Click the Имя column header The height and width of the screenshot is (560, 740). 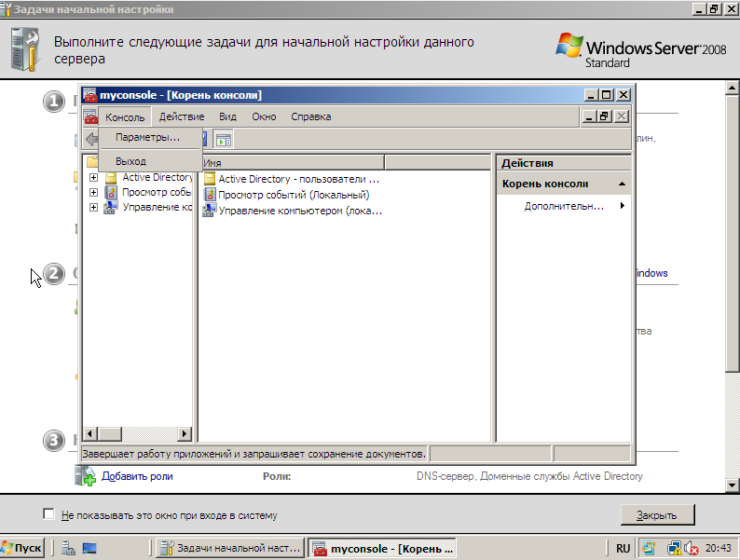[x=293, y=163]
